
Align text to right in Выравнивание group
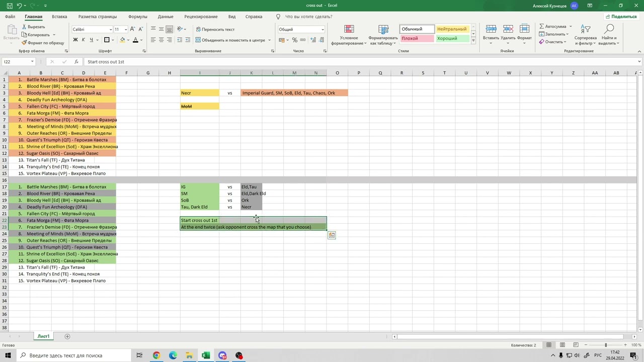click(169, 40)
